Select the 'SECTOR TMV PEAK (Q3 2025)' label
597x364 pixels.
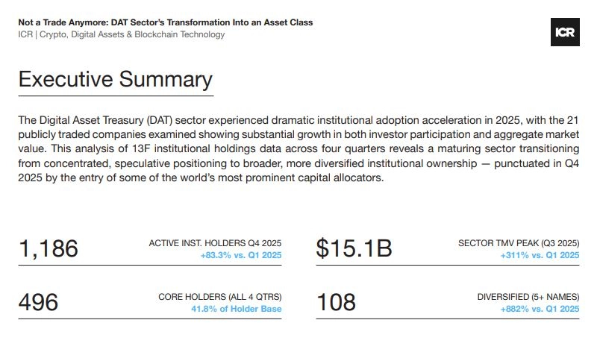518,243
